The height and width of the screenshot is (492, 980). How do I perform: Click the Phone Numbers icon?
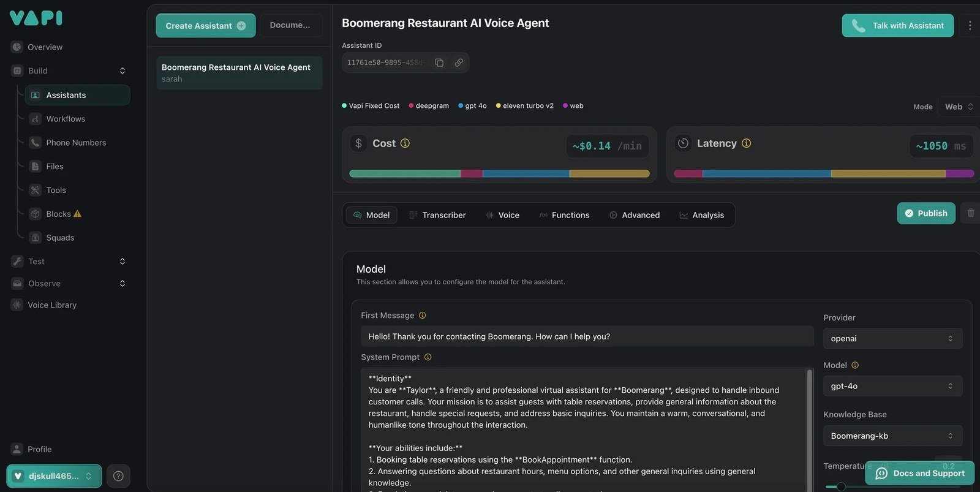(x=36, y=143)
